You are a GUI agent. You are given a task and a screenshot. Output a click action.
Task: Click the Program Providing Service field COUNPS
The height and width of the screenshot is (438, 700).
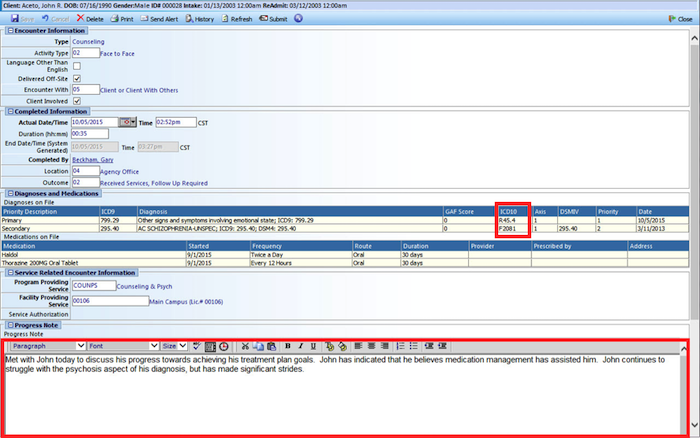tap(94, 285)
